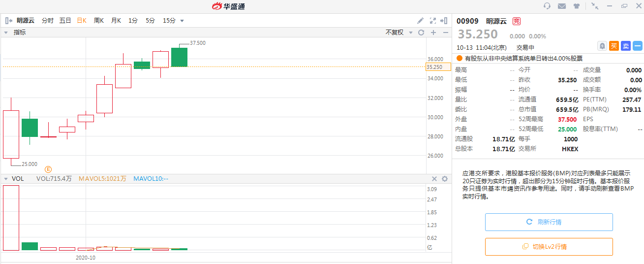Click the tallest red volume bar
This screenshot has width=644, height=264.
click(11, 218)
